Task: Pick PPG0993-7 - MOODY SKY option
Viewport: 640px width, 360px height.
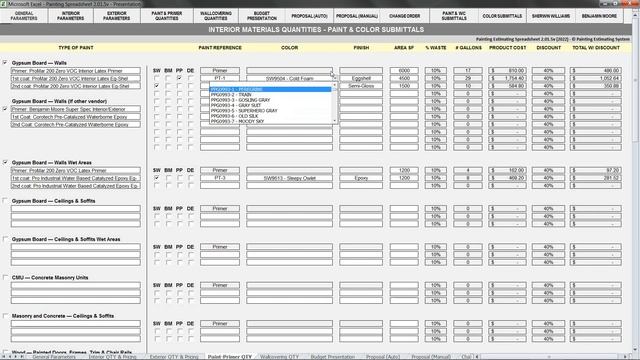Action: (x=271, y=121)
